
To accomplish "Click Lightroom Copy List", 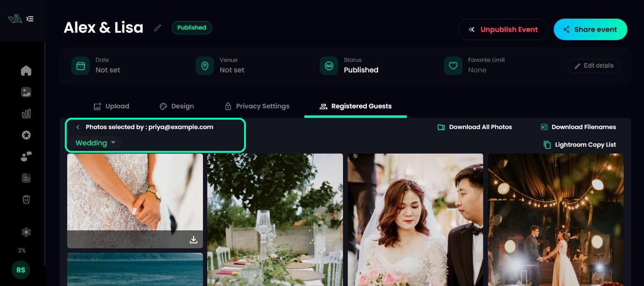I will 580,145.
